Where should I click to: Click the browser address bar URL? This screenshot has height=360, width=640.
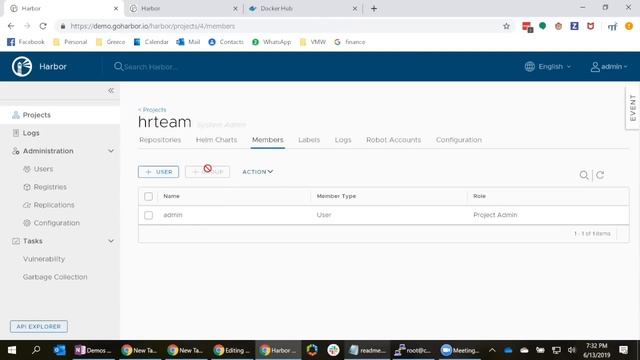[x=153, y=26]
